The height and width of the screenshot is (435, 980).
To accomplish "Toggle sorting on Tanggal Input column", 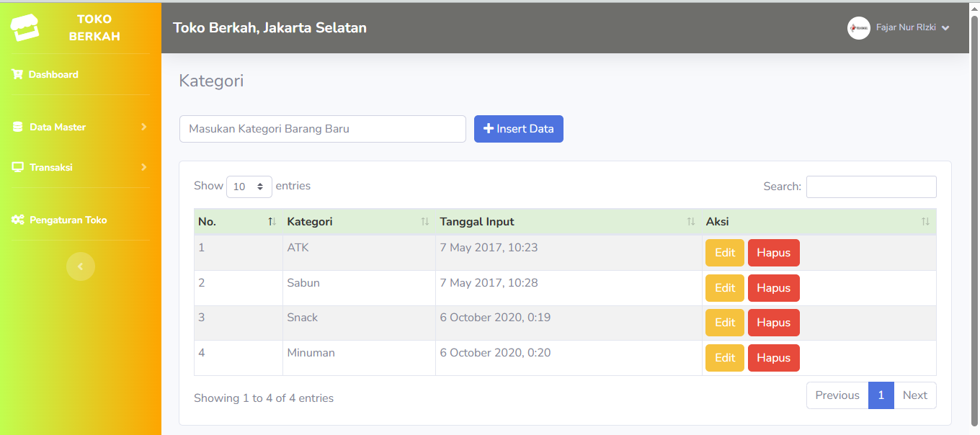I will (690, 222).
